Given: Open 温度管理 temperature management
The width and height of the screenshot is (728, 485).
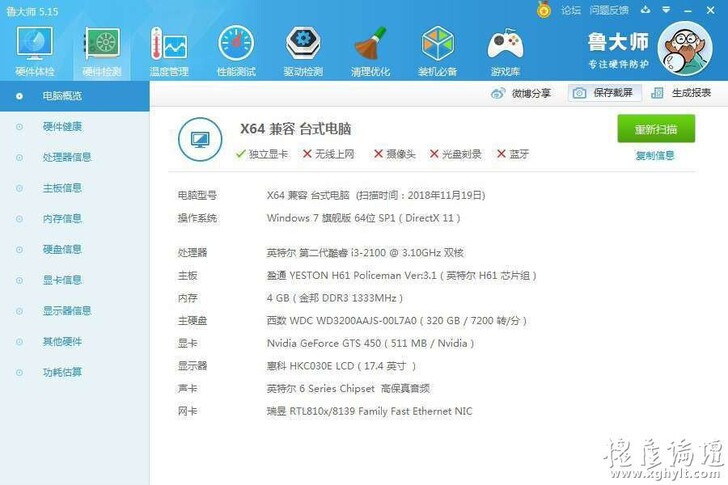Looking at the screenshot, I should [169, 52].
